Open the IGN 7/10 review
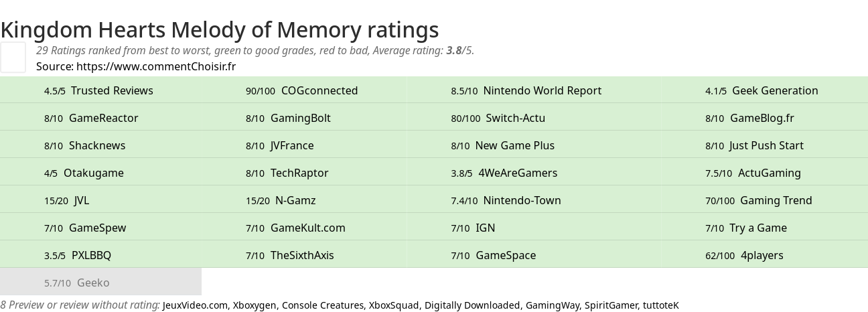The image size is (868, 312). (485, 228)
